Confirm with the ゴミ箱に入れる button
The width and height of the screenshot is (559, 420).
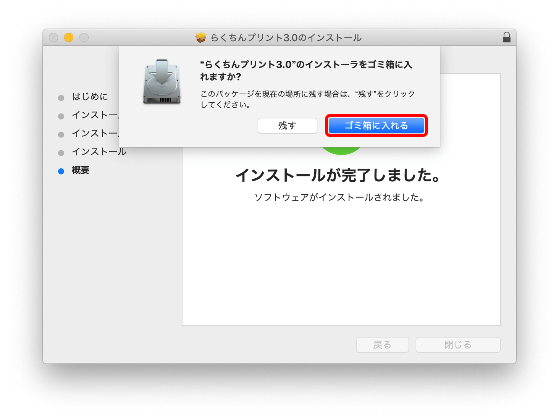[376, 126]
